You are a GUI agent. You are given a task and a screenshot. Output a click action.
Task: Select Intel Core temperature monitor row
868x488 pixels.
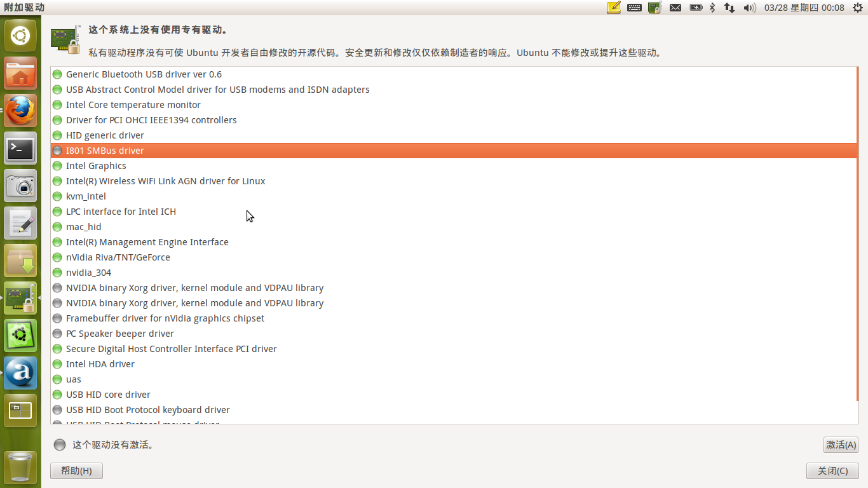(x=454, y=105)
